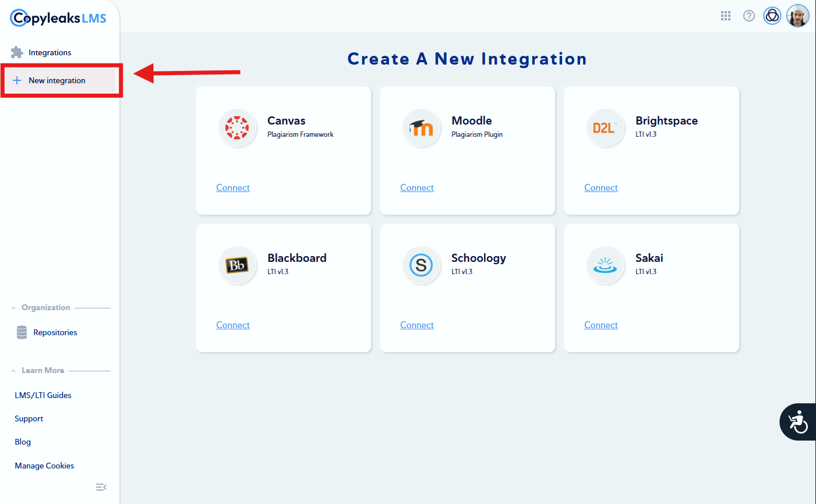The height and width of the screenshot is (504, 816).
Task: Click the Schoology S logo icon
Action: pyautogui.click(x=421, y=265)
